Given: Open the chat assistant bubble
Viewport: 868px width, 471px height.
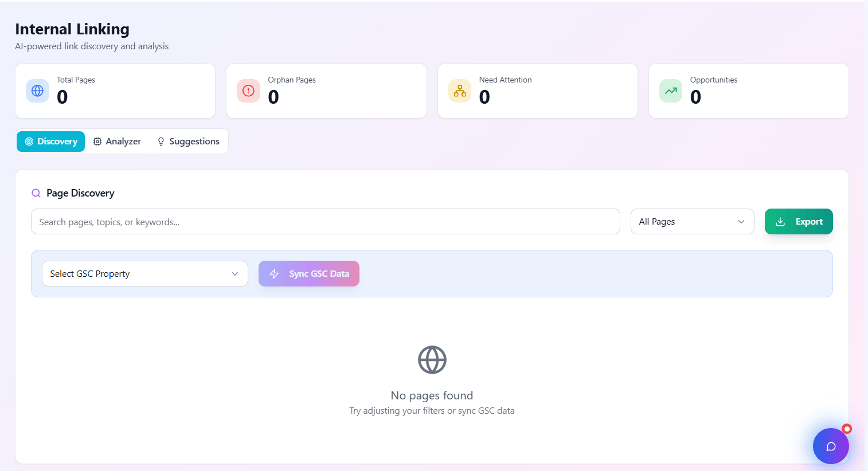Looking at the screenshot, I should (831, 446).
